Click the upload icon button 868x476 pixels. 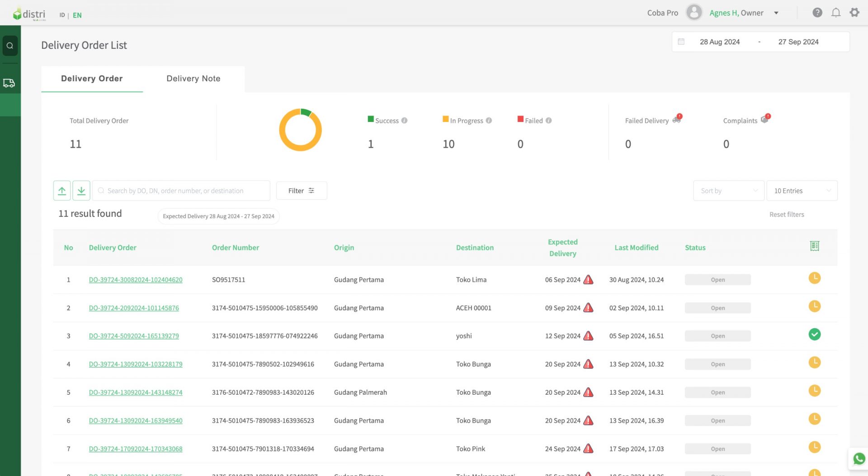pos(62,191)
